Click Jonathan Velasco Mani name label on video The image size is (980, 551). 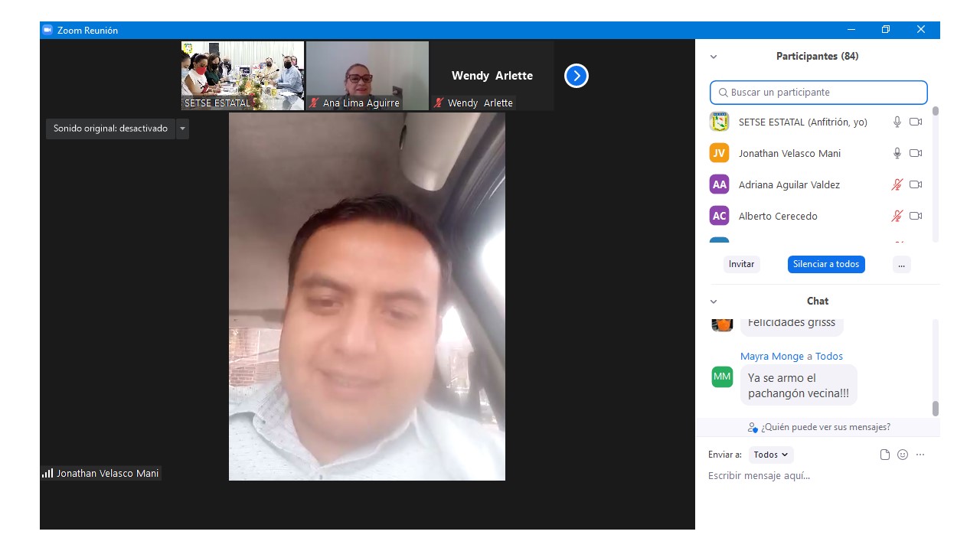(x=107, y=473)
